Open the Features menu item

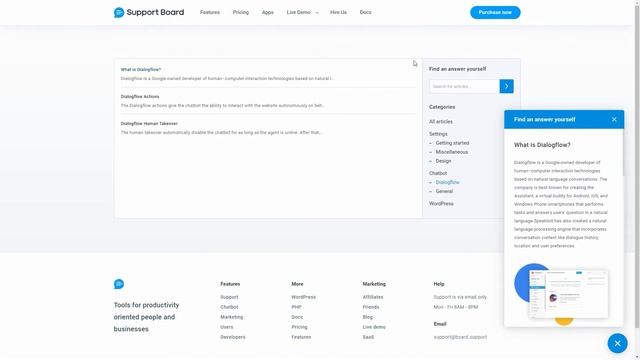click(x=210, y=12)
